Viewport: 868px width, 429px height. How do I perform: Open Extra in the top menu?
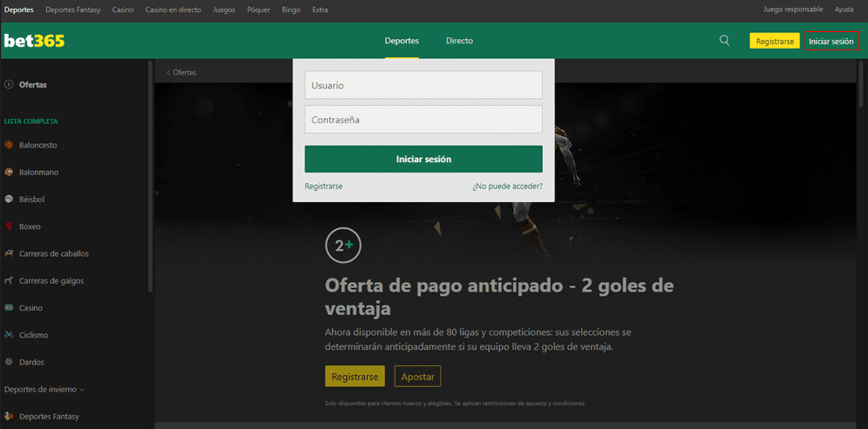coord(320,10)
